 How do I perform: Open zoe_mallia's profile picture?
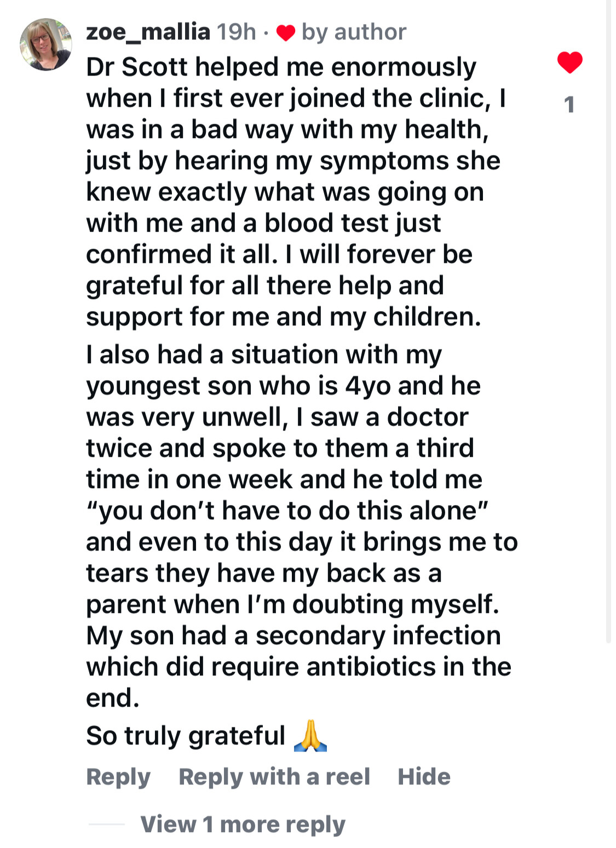[46, 44]
